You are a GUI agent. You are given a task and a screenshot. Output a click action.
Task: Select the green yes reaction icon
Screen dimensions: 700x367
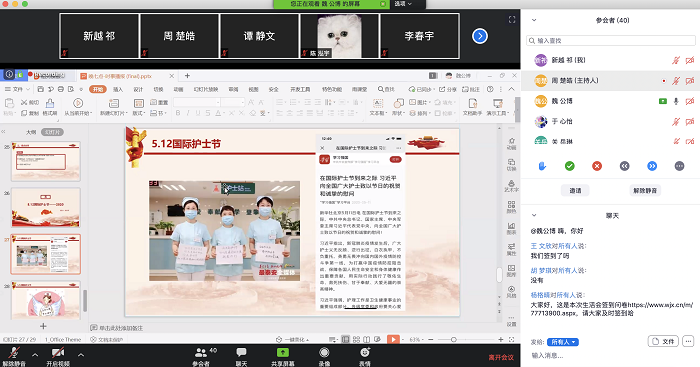pyautogui.click(x=570, y=166)
